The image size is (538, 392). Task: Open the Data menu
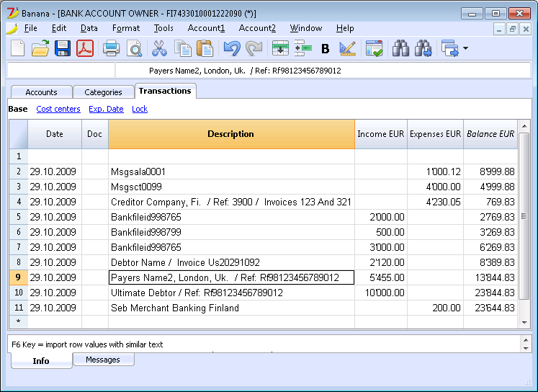89,28
